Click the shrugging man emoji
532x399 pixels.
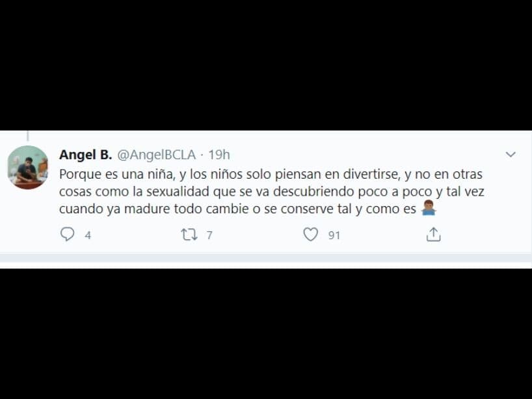tap(429, 208)
